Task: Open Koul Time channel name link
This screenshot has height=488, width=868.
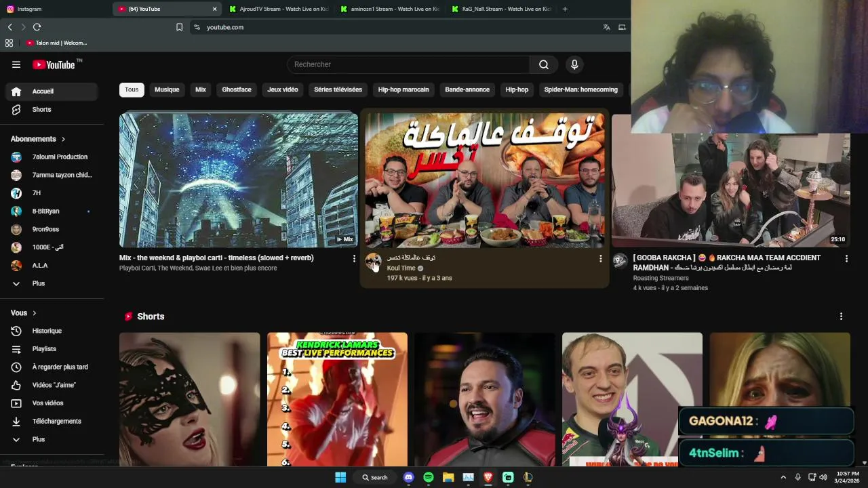Action: tap(401, 268)
